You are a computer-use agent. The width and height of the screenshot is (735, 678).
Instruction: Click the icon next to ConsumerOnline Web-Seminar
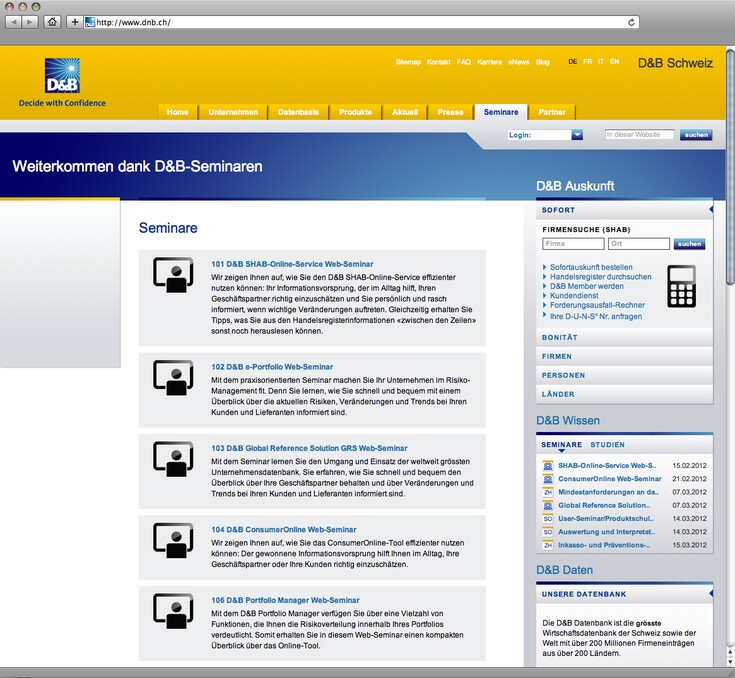(x=548, y=479)
